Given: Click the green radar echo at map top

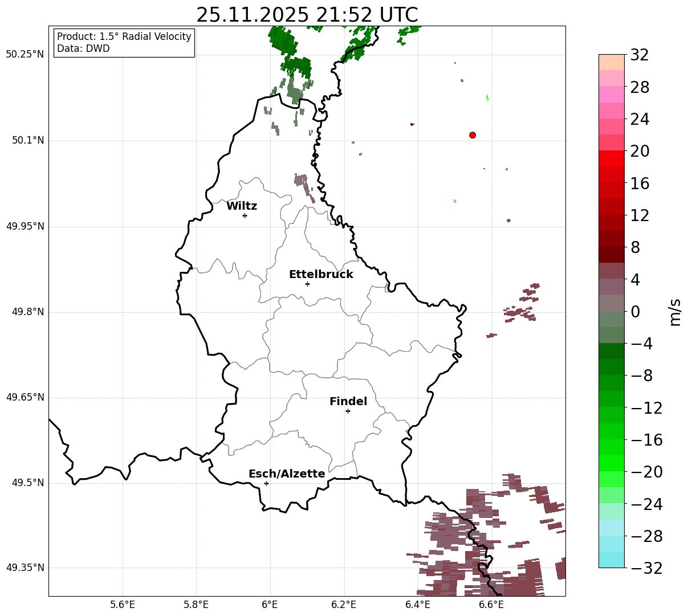Looking at the screenshot, I should coord(284,42).
